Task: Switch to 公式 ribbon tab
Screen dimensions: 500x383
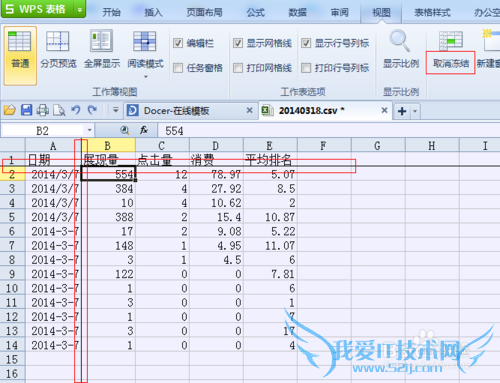Action: 256,13
